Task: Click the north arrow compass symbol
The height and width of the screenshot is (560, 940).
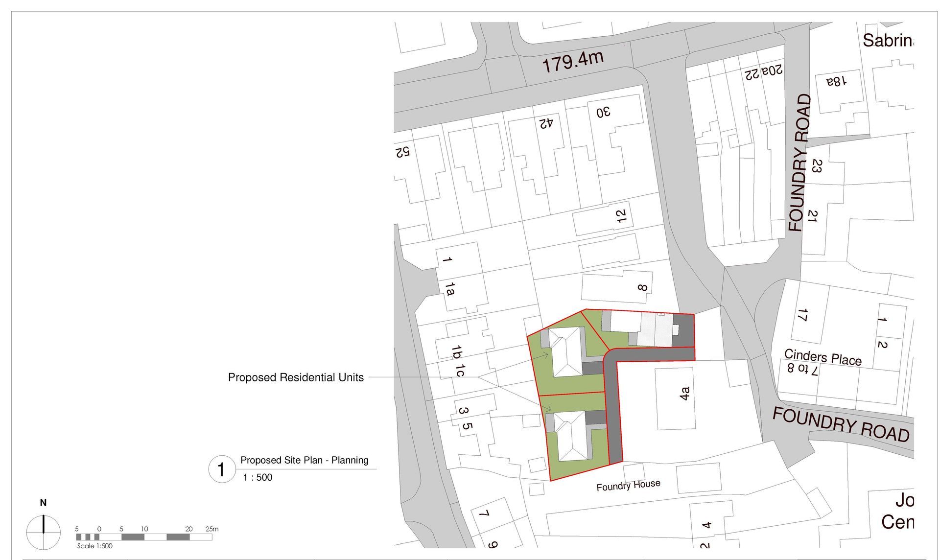Action: [x=44, y=532]
